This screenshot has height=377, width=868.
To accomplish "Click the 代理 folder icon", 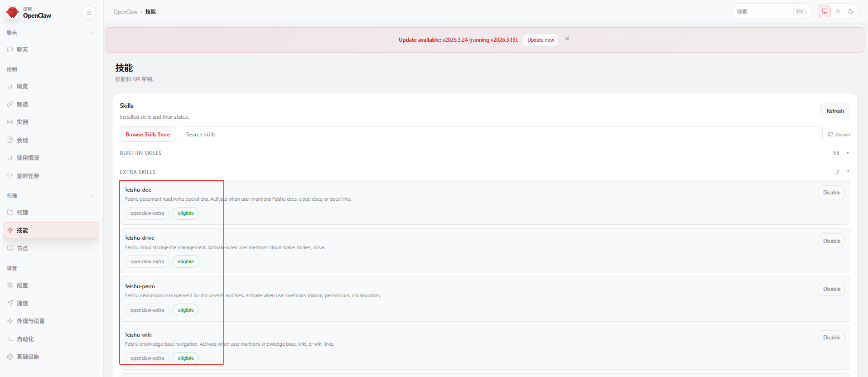I will (x=10, y=213).
